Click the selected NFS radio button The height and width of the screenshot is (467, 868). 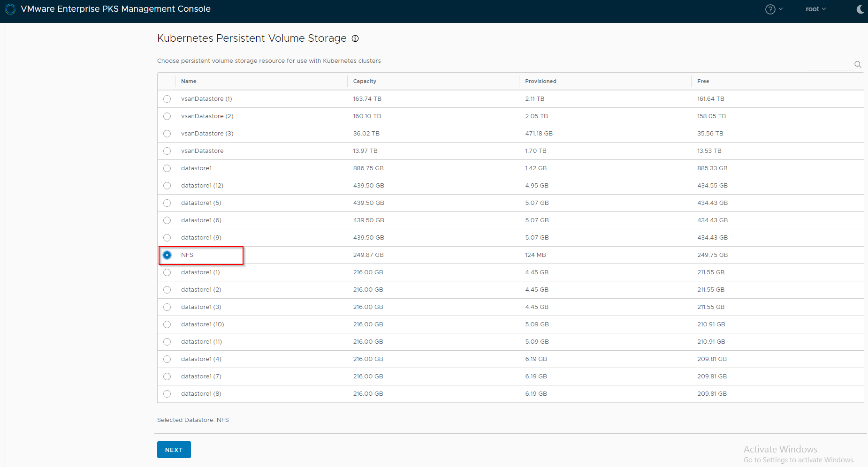coord(167,255)
